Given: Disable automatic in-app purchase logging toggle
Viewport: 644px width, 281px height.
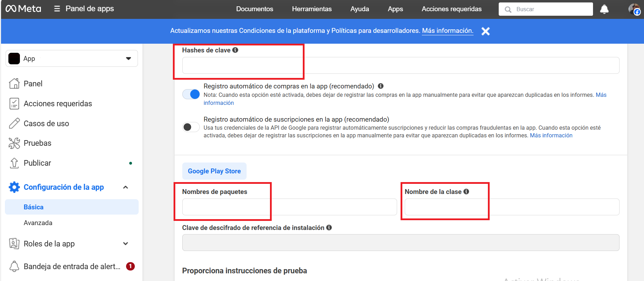Looking at the screenshot, I should (x=191, y=94).
